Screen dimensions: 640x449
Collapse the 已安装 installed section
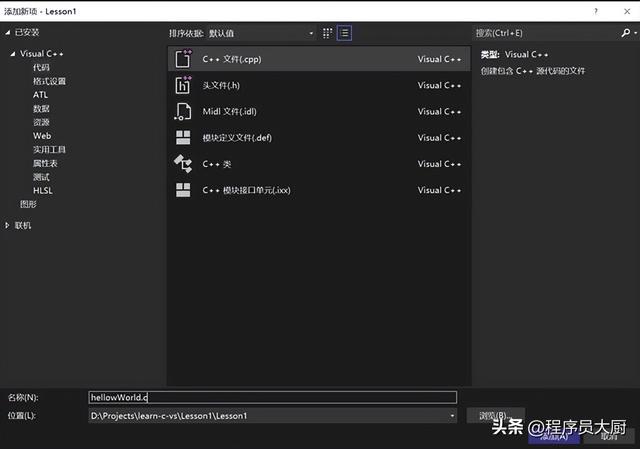pyautogui.click(x=8, y=33)
